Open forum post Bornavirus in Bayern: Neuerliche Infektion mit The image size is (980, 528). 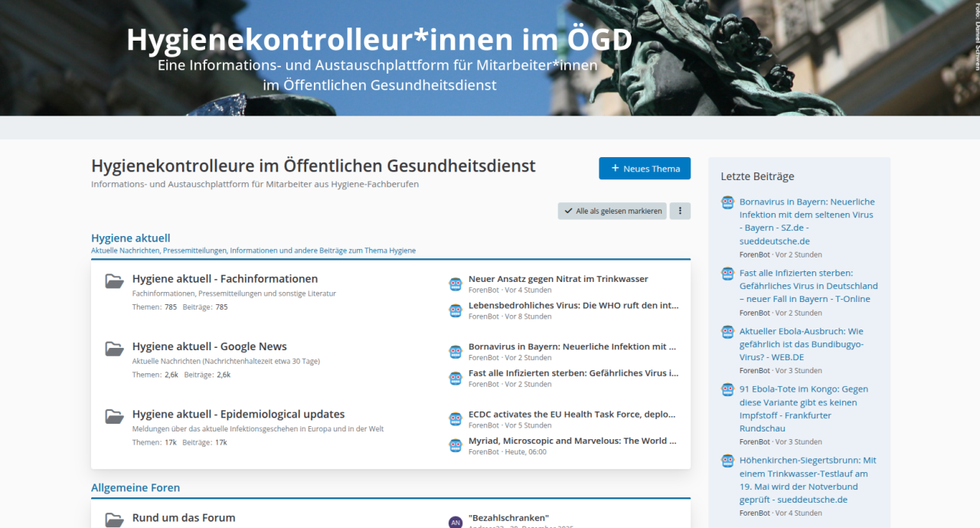point(573,346)
